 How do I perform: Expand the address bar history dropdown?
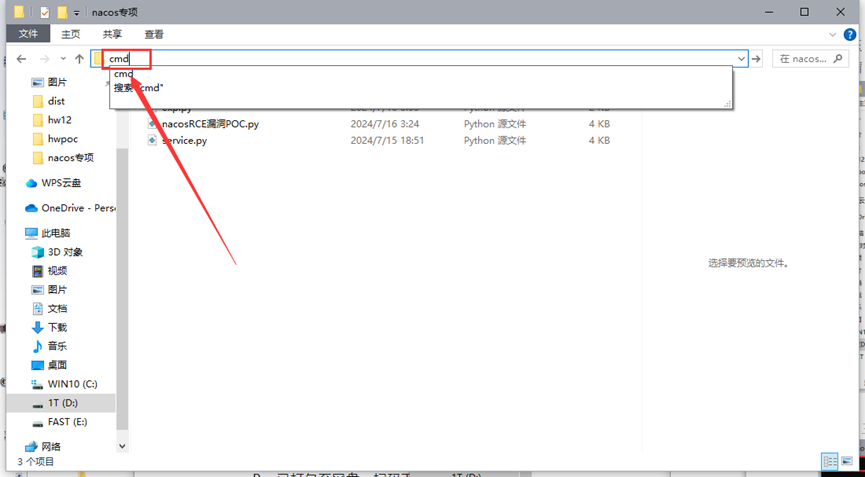(x=741, y=59)
